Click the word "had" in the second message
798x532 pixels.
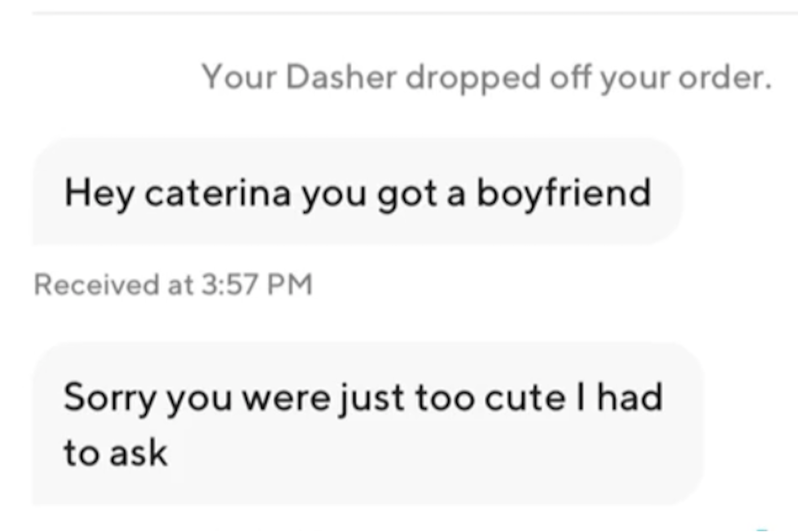point(629,398)
